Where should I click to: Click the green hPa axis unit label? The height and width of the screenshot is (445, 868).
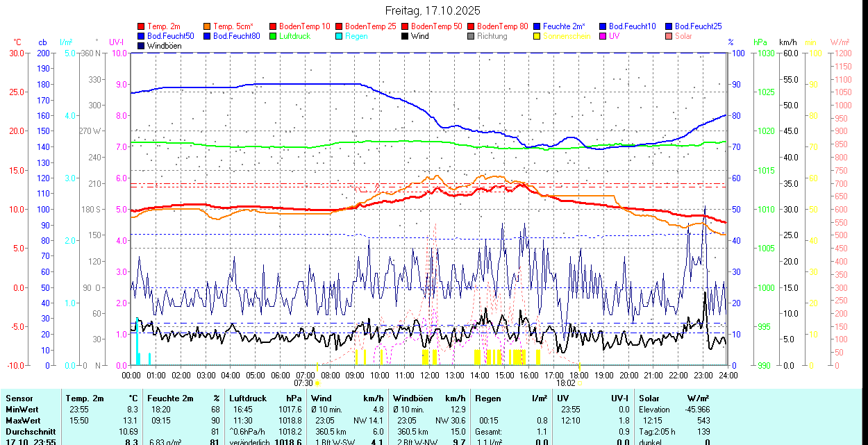(x=760, y=42)
